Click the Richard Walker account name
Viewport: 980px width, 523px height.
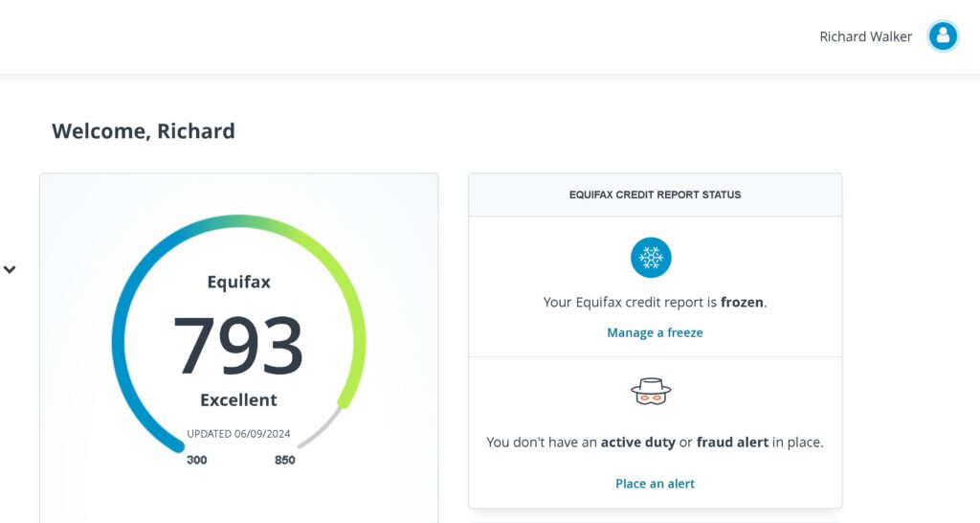pos(865,36)
